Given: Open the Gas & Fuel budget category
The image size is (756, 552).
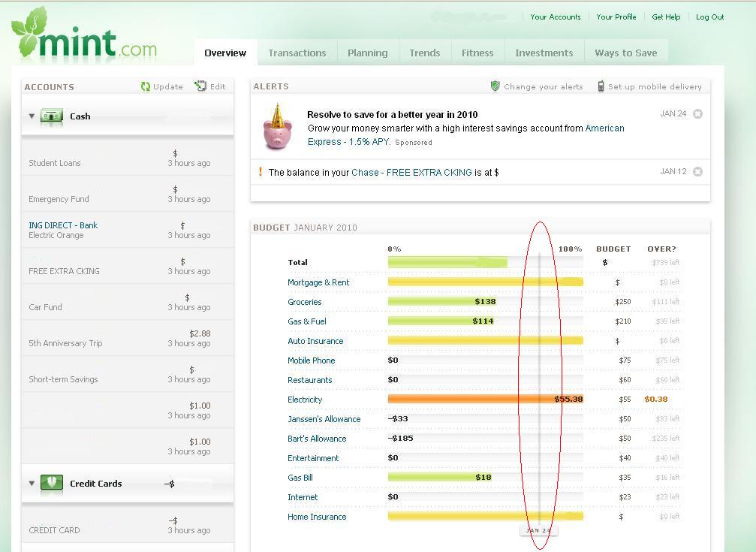Looking at the screenshot, I should pos(306,321).
